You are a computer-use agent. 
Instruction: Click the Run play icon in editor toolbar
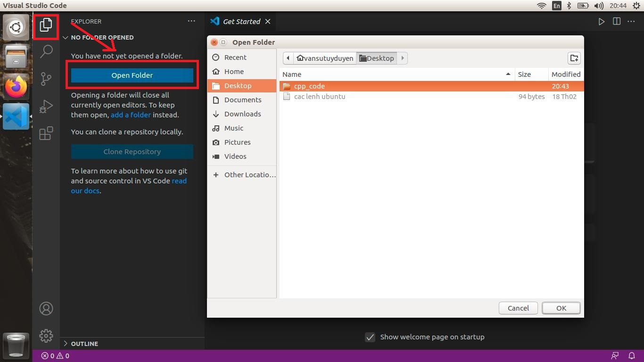602,21
